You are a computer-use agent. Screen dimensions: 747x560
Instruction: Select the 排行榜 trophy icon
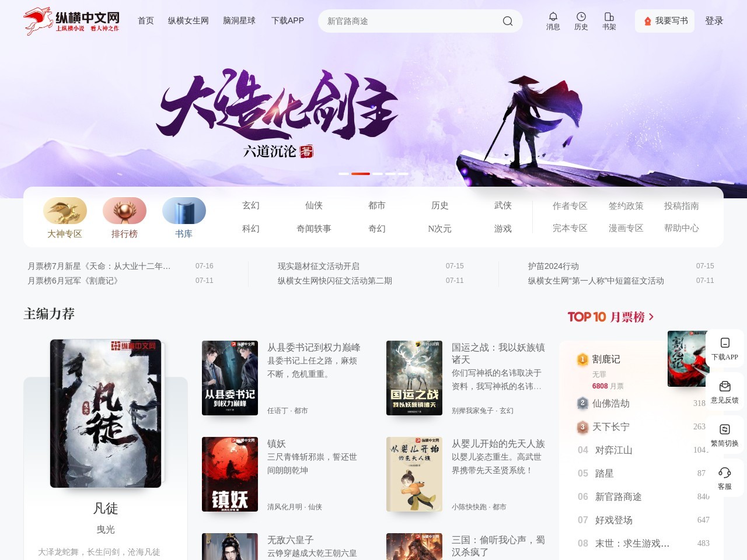click(x=124, y=210)
